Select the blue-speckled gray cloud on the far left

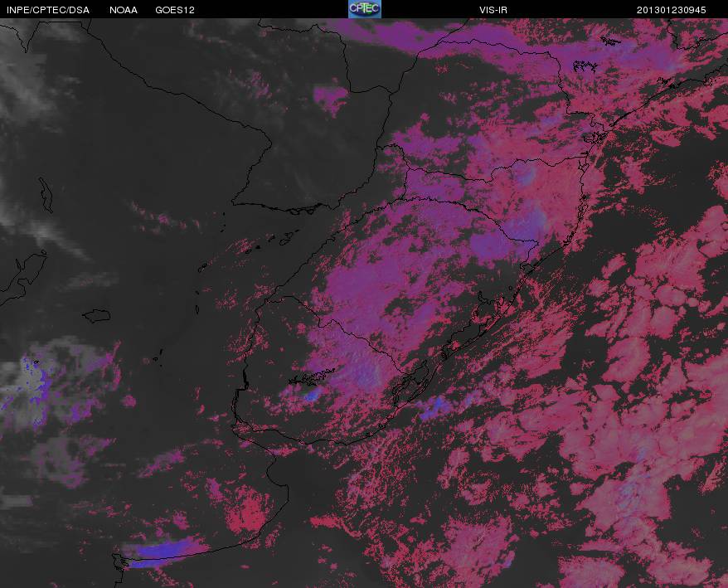35,388
